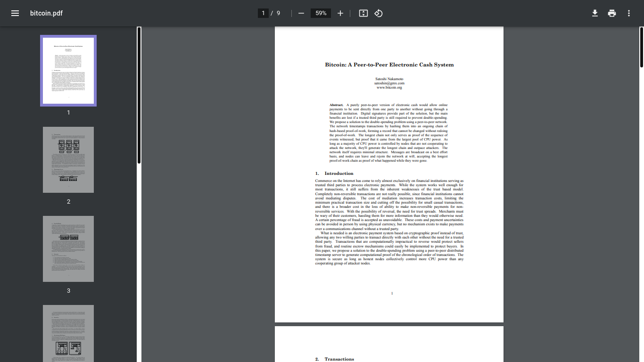Image resolution: width=644 pixels, height=362 pixels.
Task: Click the zoom in plus icon
Action: [340, 13]
